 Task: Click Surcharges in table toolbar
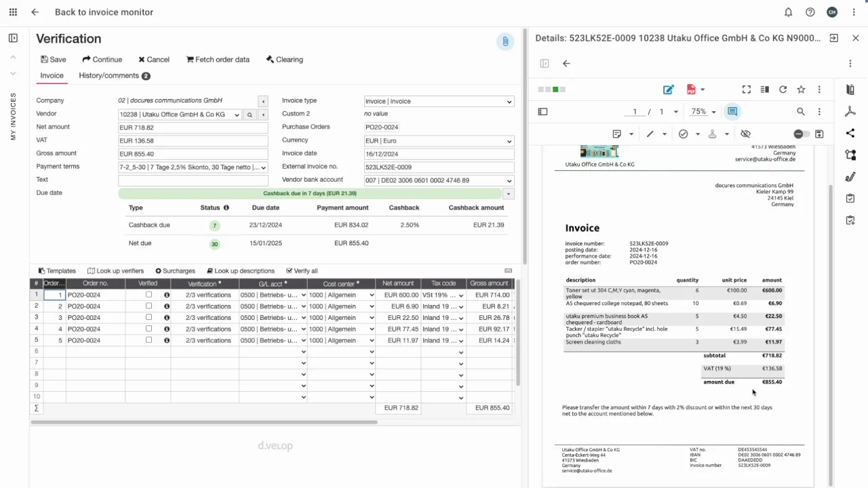coord(175,271)
